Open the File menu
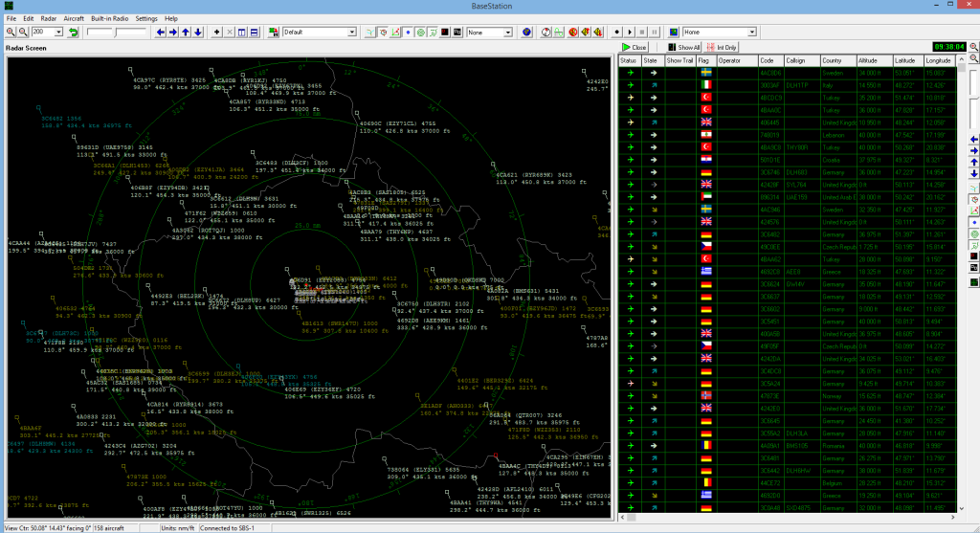Image resolution: width=980 pixels, height=533 pixels. click(x=11, y=19)
